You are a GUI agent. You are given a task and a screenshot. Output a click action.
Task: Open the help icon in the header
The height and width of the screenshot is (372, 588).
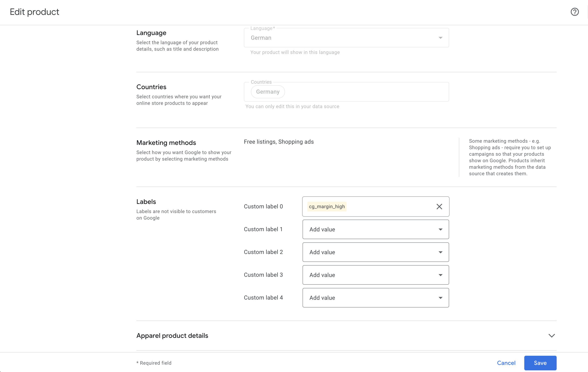coord(575,12)
